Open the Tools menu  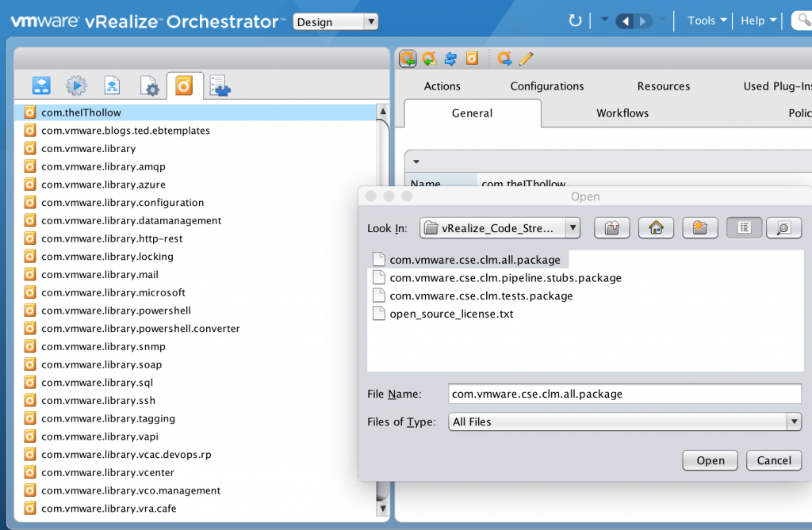[x=707, y=21]
